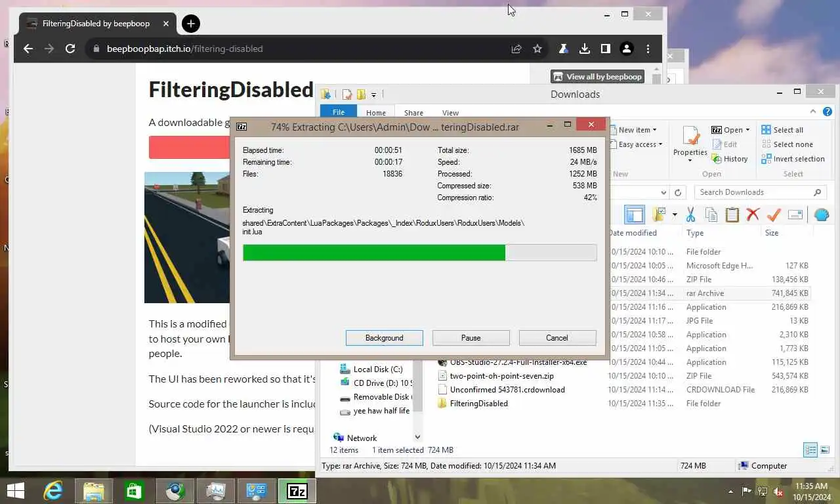Click the rename icon in Explorer toolbar
840x504 pixels.
[x=795, y=215]
